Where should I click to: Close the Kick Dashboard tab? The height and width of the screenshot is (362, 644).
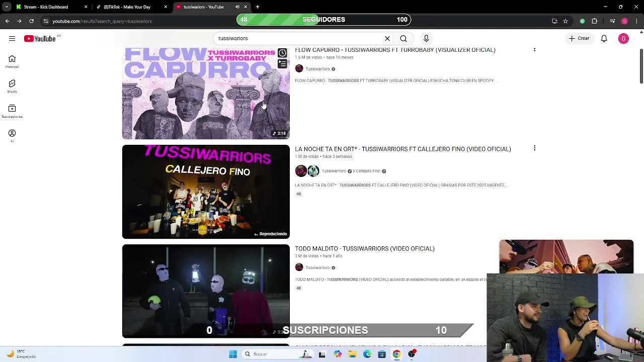coord(86,7)
